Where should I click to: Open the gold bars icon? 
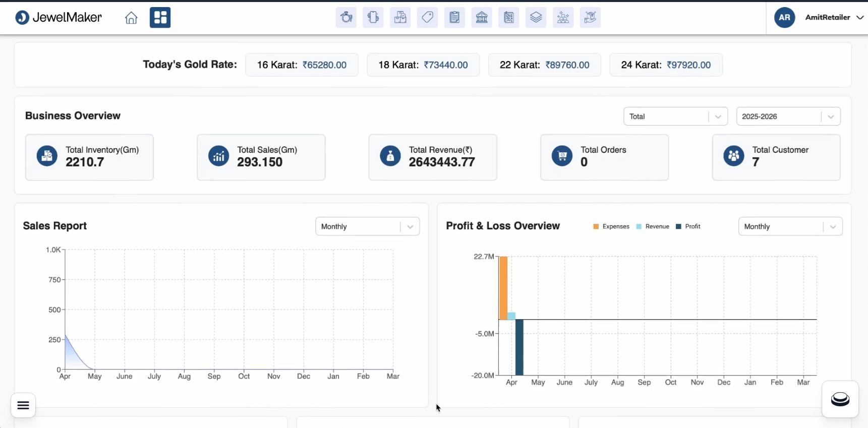click(x=563, y=18)
